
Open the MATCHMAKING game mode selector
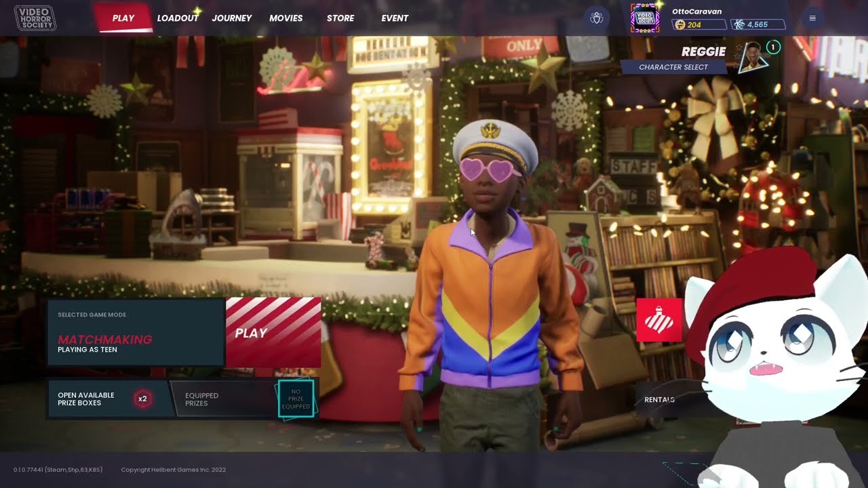[136, 332]
